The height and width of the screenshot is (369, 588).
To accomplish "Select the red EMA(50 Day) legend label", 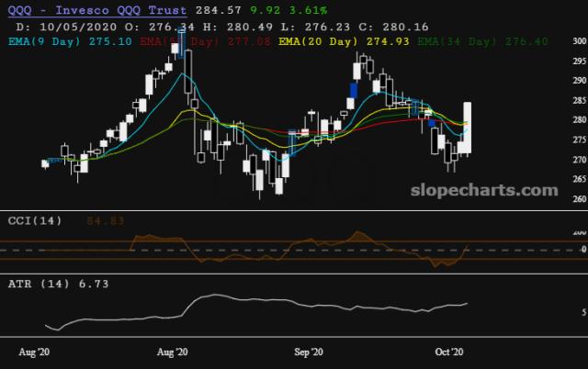I will tap(205, 41).
